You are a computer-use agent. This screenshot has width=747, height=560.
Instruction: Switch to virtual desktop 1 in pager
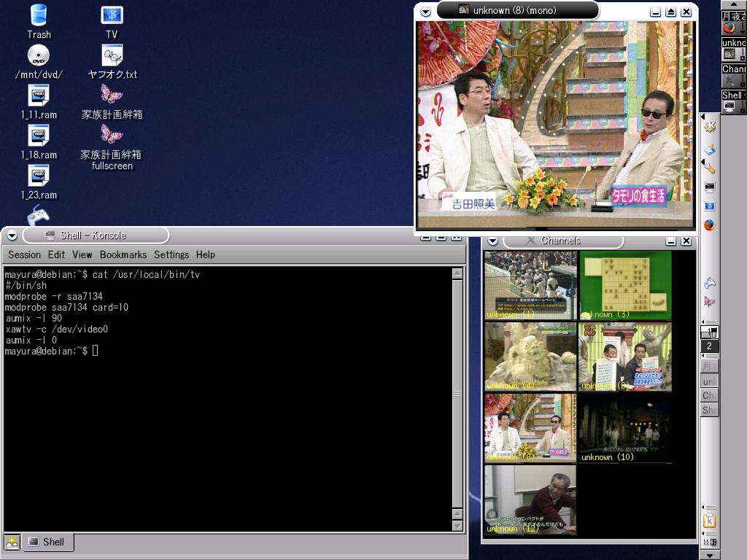[709, 332]
